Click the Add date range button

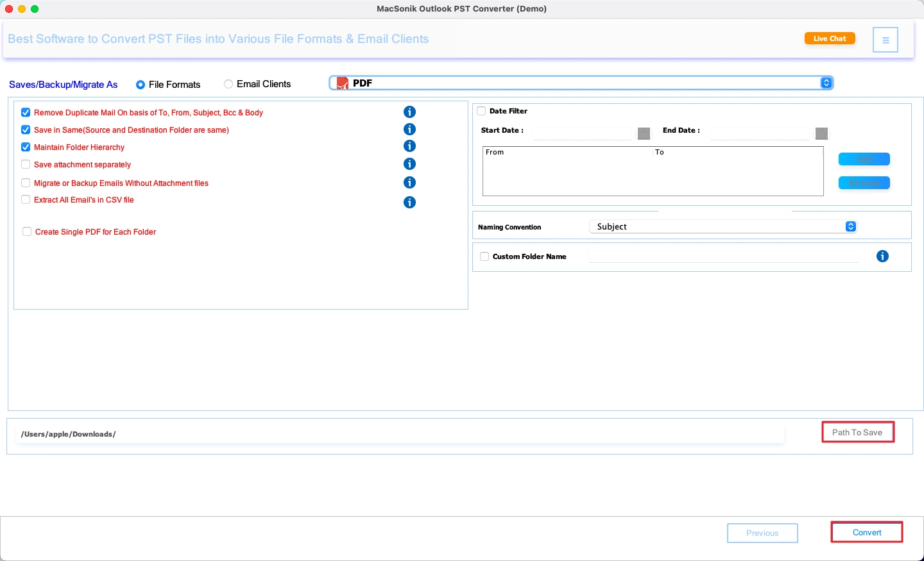click(x=864, y=159)
